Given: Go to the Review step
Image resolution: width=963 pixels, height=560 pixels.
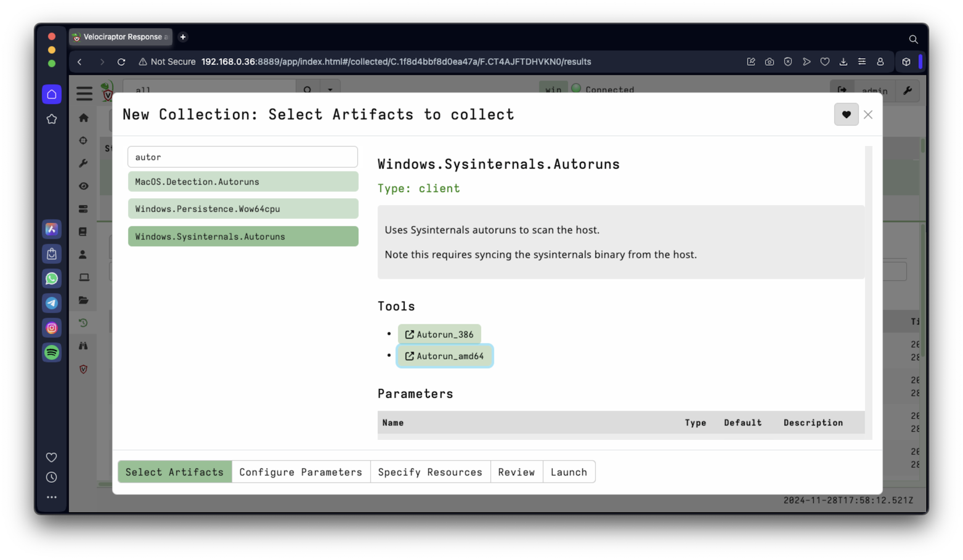Looking at the screenshot, I should pos(516,472).
